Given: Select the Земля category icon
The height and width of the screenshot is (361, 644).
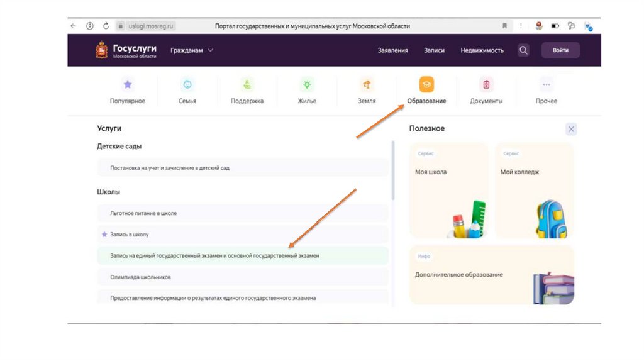Looking at the screenshot, I should pyautogui.click(x=367, y=85).
